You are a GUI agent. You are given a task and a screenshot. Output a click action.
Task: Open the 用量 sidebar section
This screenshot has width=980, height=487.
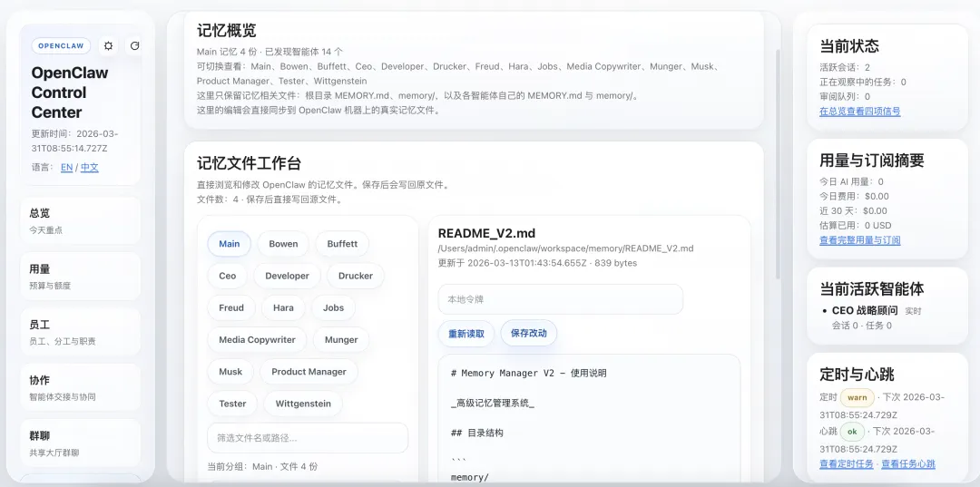click(81, 277)
